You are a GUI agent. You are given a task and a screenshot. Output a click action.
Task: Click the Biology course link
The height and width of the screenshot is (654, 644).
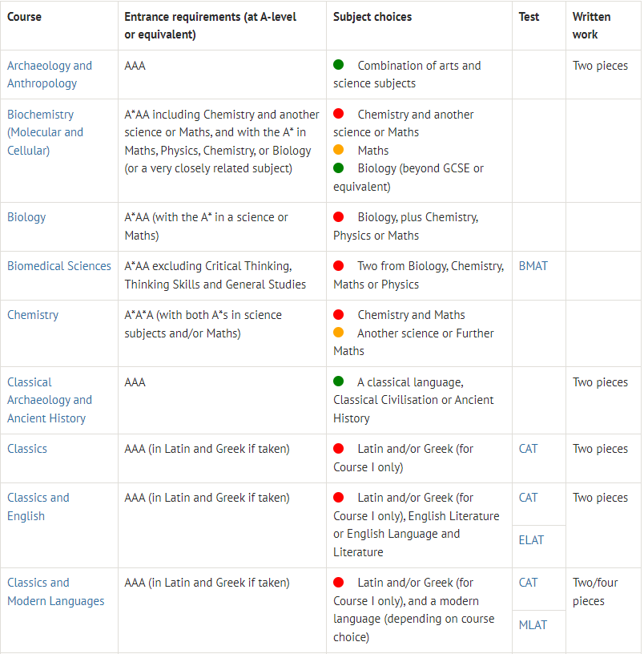pyautogui.click(x=26, y=217)
